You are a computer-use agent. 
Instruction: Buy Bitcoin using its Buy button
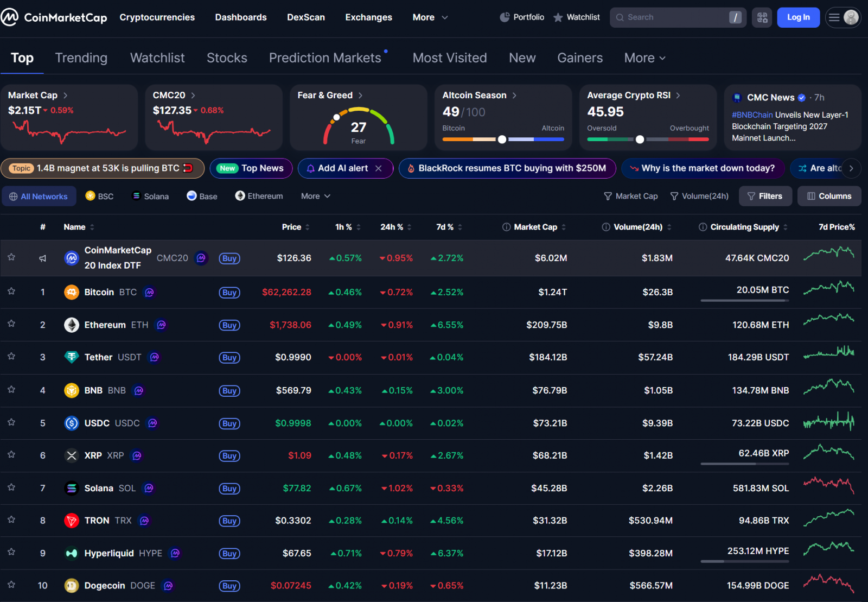pos(229,293)
